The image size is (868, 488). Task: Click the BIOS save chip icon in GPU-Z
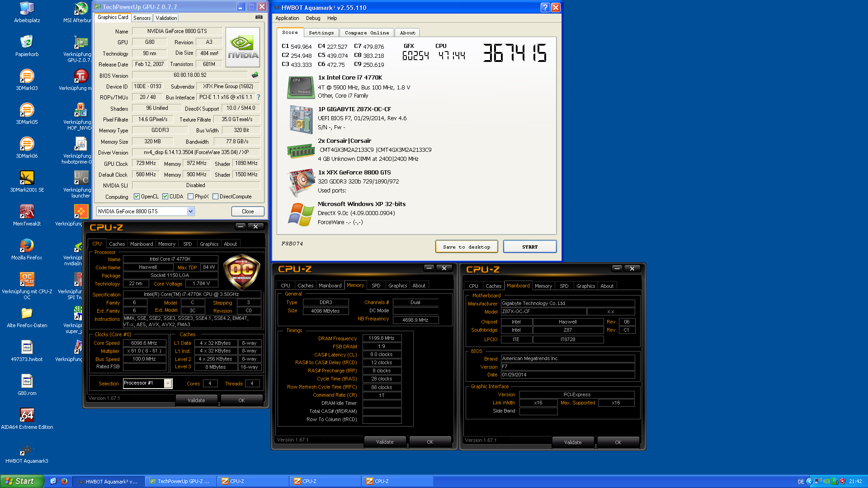(255, 75)
